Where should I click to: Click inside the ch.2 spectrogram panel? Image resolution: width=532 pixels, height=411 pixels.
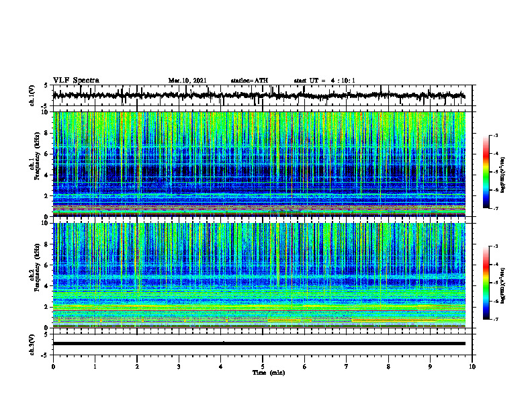(259, 275)
